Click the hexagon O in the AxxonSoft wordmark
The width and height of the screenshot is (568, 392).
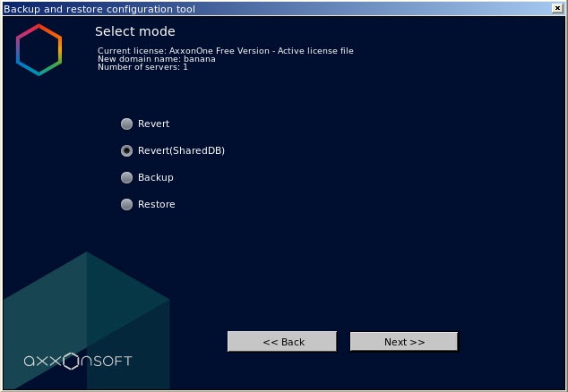click(71, 361)
